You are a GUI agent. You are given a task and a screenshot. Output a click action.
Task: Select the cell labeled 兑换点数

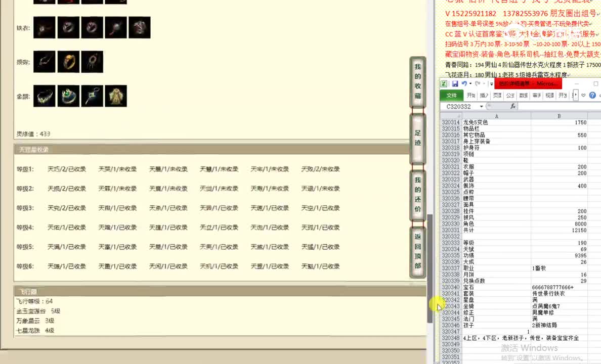click(496, 281)
